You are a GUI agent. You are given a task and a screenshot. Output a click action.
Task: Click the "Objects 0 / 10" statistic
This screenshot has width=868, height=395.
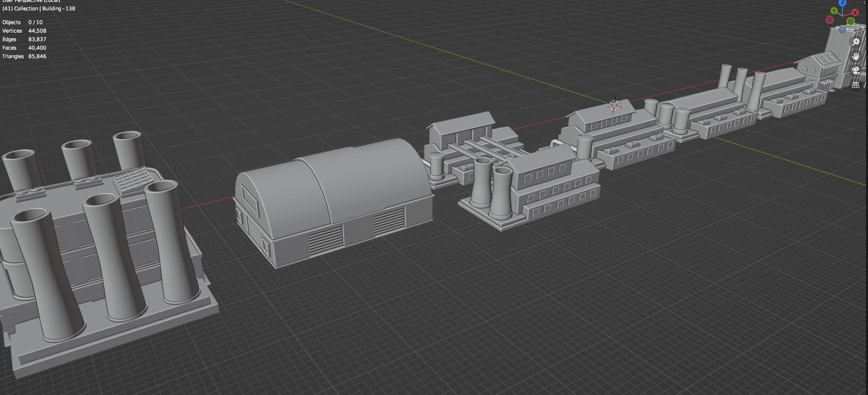[22, 22]
